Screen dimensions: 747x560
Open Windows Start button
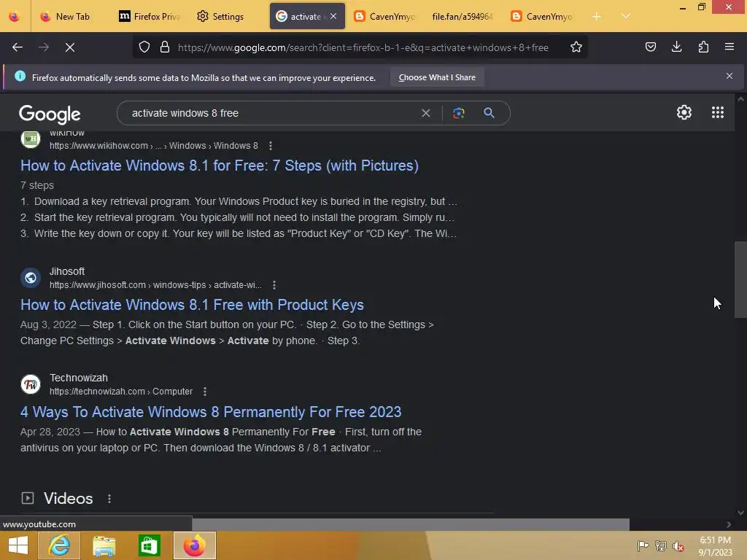click(x=18, y=545)
